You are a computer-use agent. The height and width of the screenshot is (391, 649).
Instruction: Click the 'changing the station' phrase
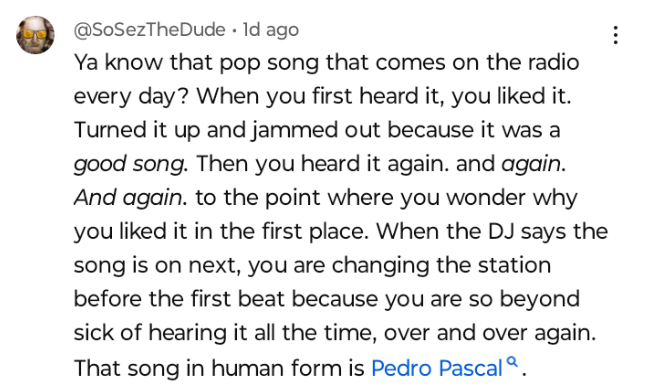441,266
